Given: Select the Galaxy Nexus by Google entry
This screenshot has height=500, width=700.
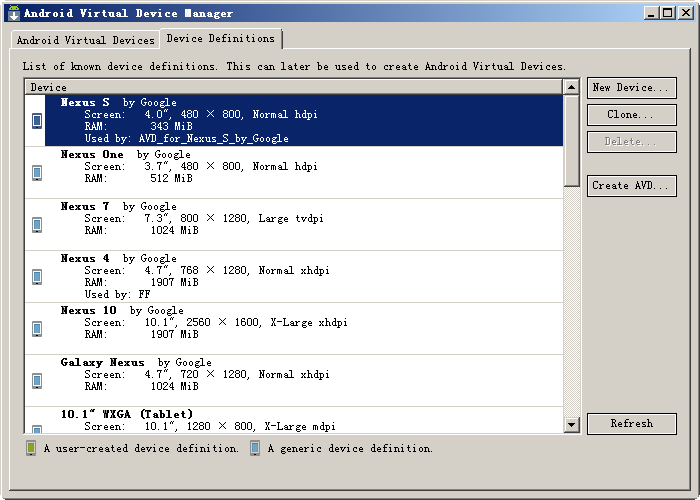Looking at the screenshot, I should pos(294,381).
